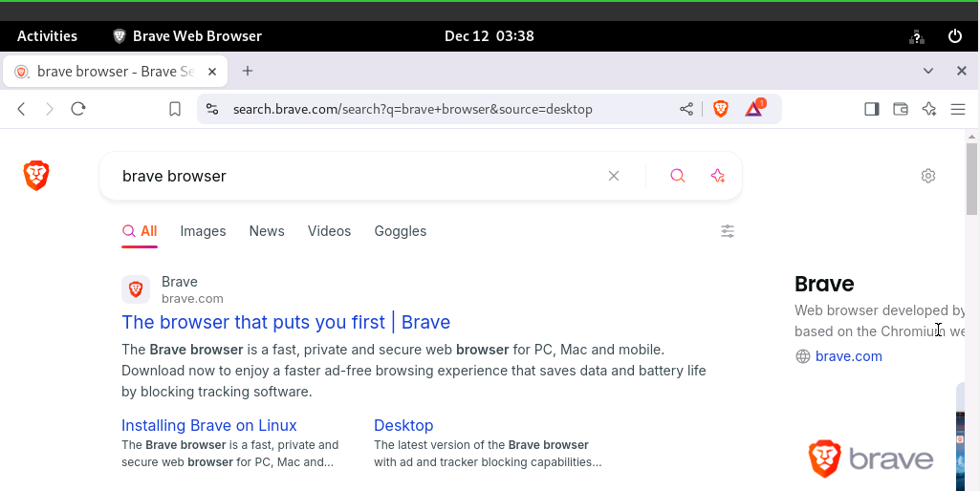Switch to Images tab

click(203, 231)
